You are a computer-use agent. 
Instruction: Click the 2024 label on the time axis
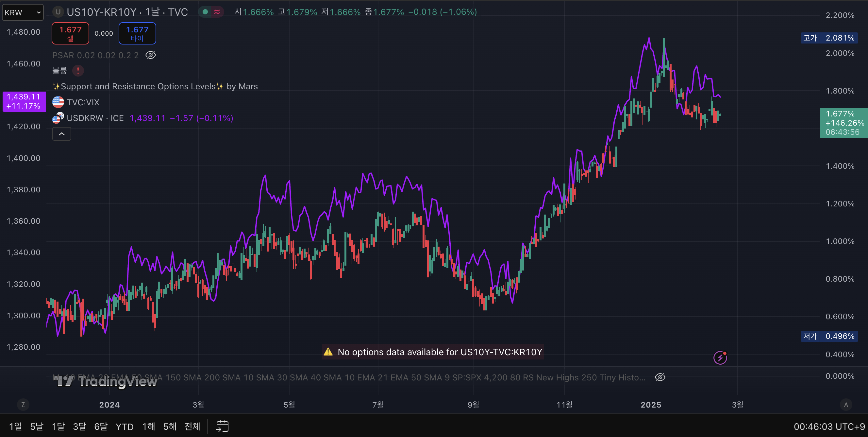coord(109,405)
